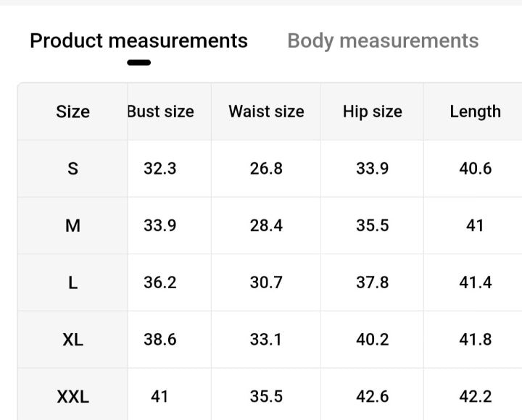Click waist value 26.8 for size S

[x=266, y=169]
